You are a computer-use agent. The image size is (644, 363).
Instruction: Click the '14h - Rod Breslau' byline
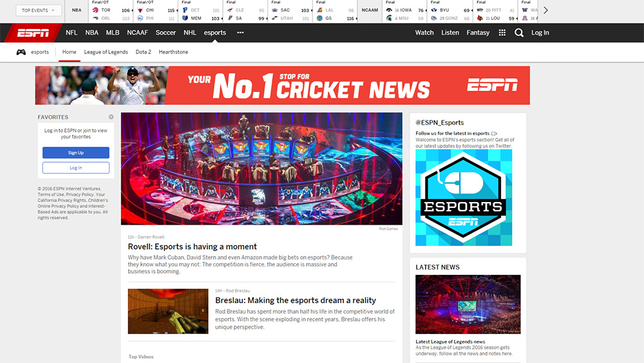tap(232, 291)
